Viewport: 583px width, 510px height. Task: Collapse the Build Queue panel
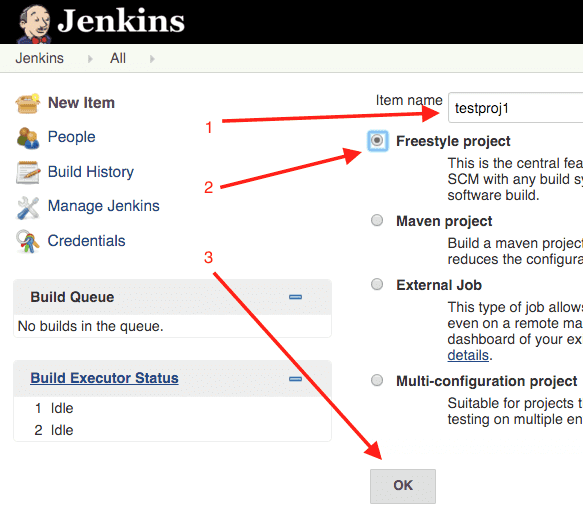(296, 297)
